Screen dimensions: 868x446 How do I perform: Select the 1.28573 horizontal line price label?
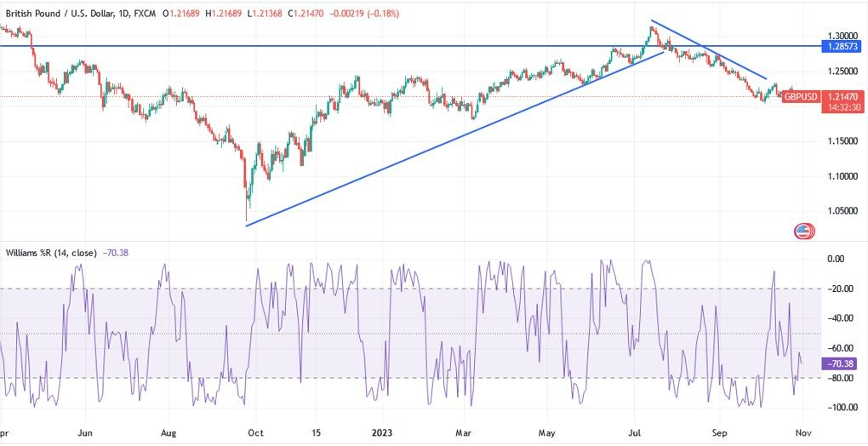coord(842,47)
